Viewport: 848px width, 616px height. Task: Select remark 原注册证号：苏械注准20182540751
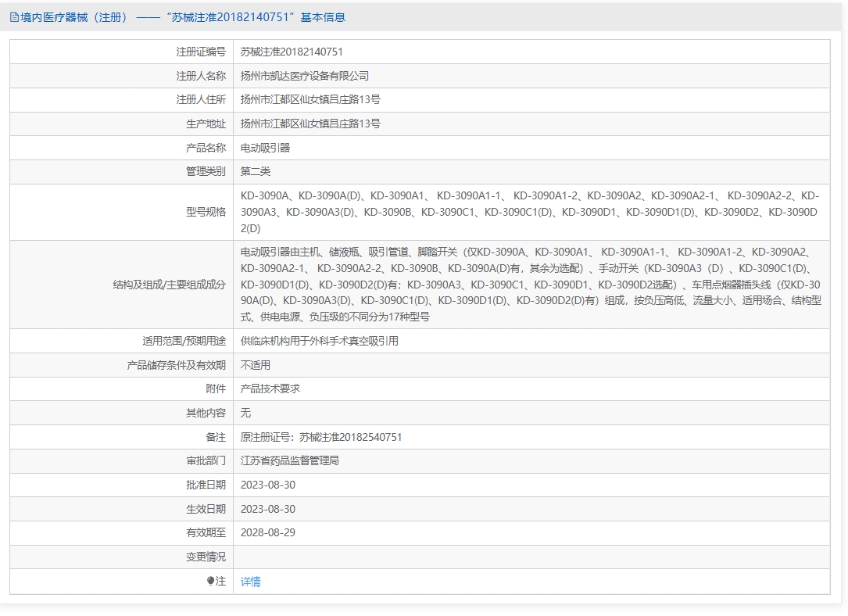[321, 437]
